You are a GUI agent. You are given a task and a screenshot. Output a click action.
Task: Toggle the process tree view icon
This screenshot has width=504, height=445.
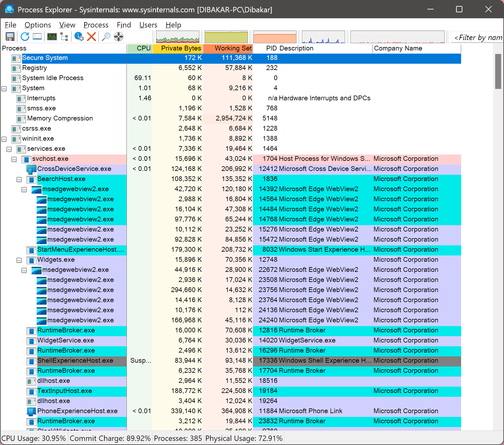click(x=64, y=37)
